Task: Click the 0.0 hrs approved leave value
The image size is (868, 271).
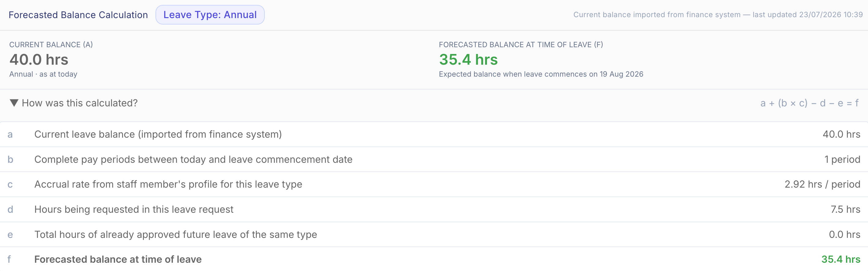Action: pos(845,235)
